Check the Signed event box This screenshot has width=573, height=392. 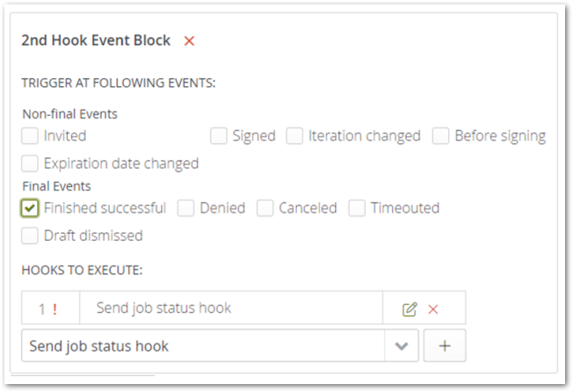(x=219, y=136)
